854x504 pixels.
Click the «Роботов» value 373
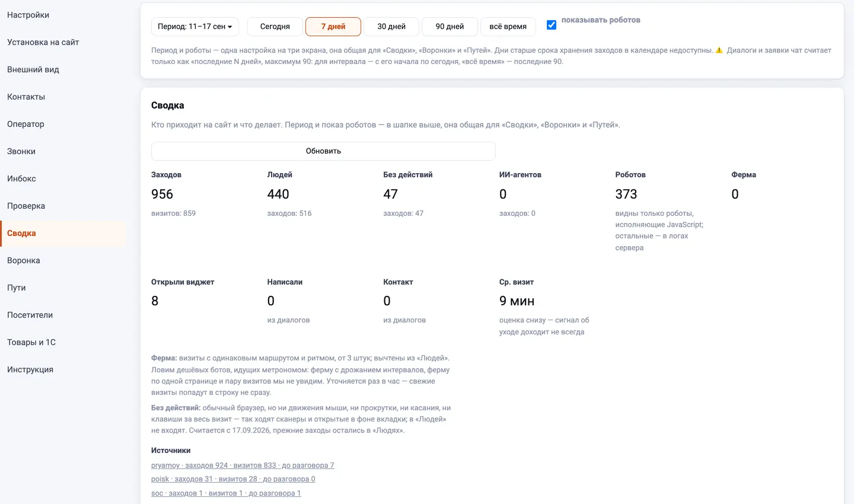point(626,194)
